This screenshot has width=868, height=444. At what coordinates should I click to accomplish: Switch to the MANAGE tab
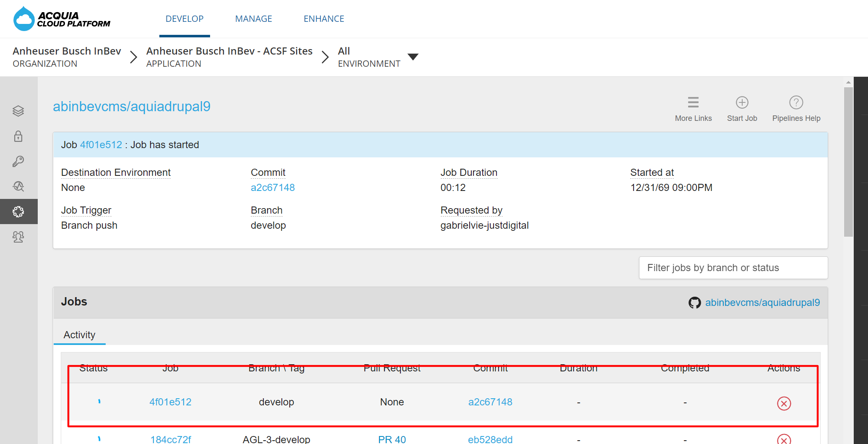pos(254,19)
